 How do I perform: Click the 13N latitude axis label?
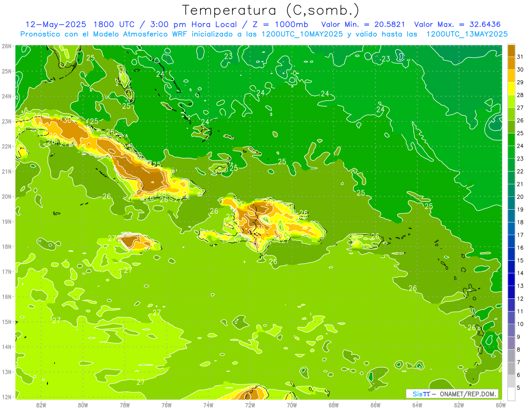click(6, 372)
